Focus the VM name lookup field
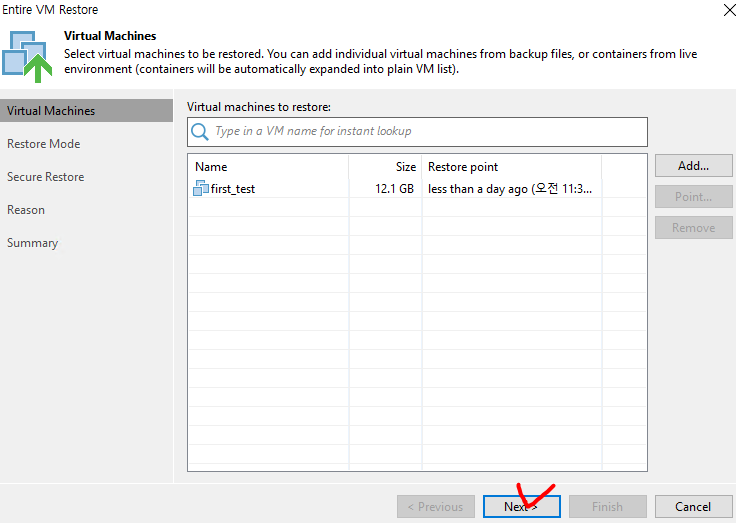 pyautogui.click(x=417, y=132)
